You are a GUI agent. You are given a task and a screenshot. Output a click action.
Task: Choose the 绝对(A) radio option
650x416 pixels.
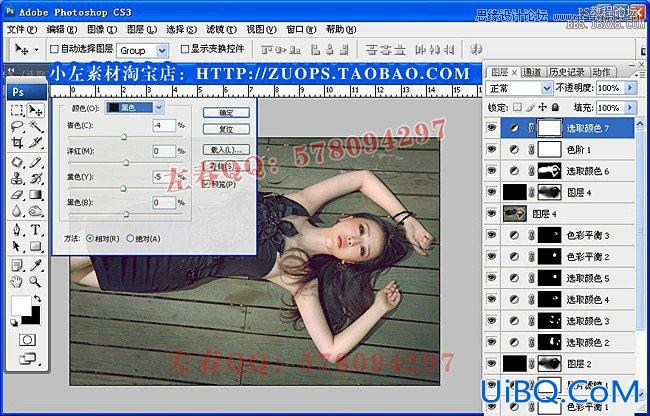coord(130,239)
